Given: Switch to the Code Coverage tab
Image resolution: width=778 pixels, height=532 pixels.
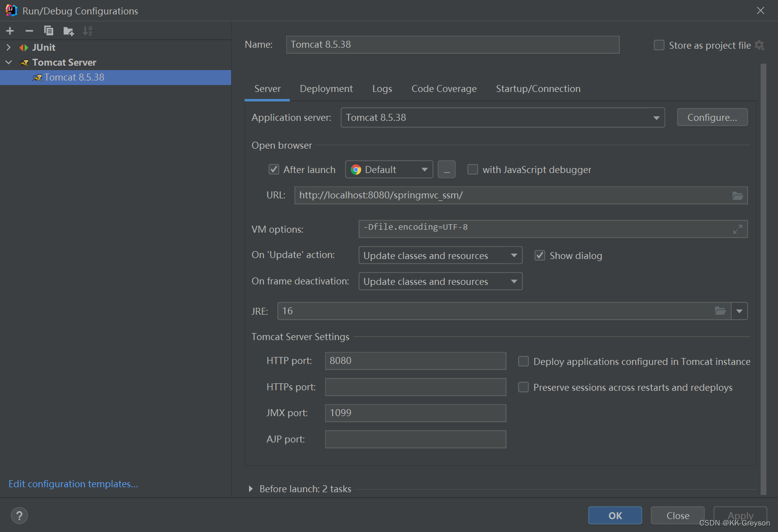Looking at the screenshot, I should [x=444, y=89].
